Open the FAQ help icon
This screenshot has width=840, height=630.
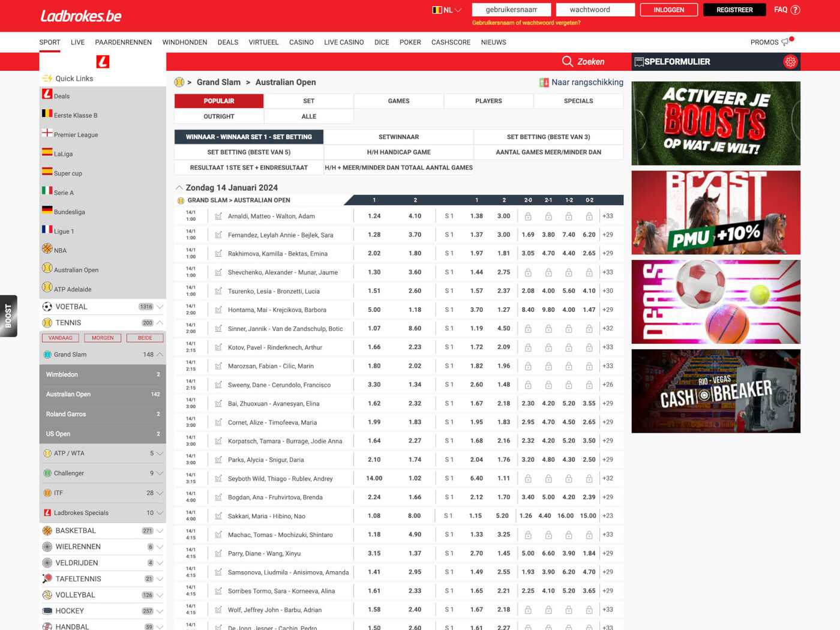point(796,10)
